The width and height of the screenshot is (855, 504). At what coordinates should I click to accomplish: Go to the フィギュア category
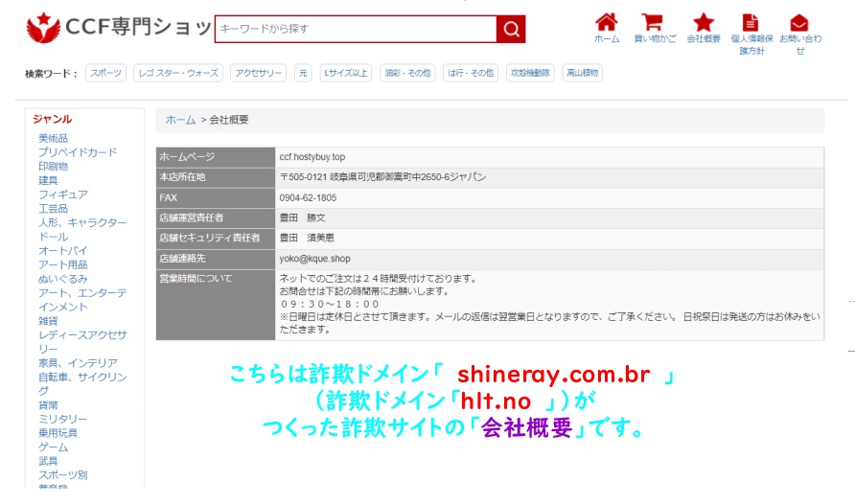62,195
